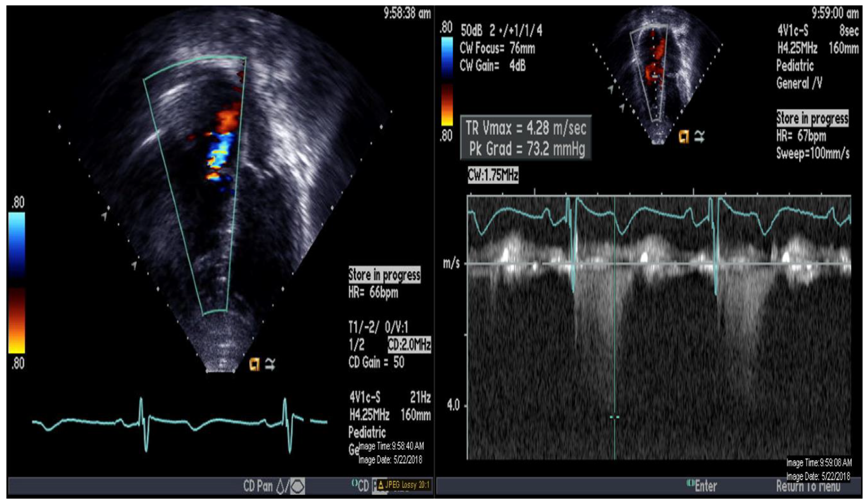Click the left color Doppler velocity scale bar
The image size is (867, 504).
click(x=16, y=283)
